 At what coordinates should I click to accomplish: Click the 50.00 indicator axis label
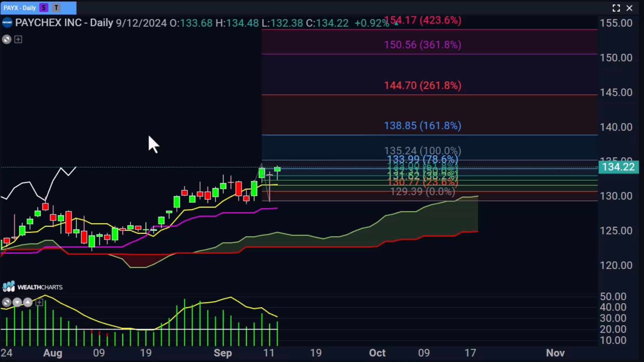pos(613,297)
